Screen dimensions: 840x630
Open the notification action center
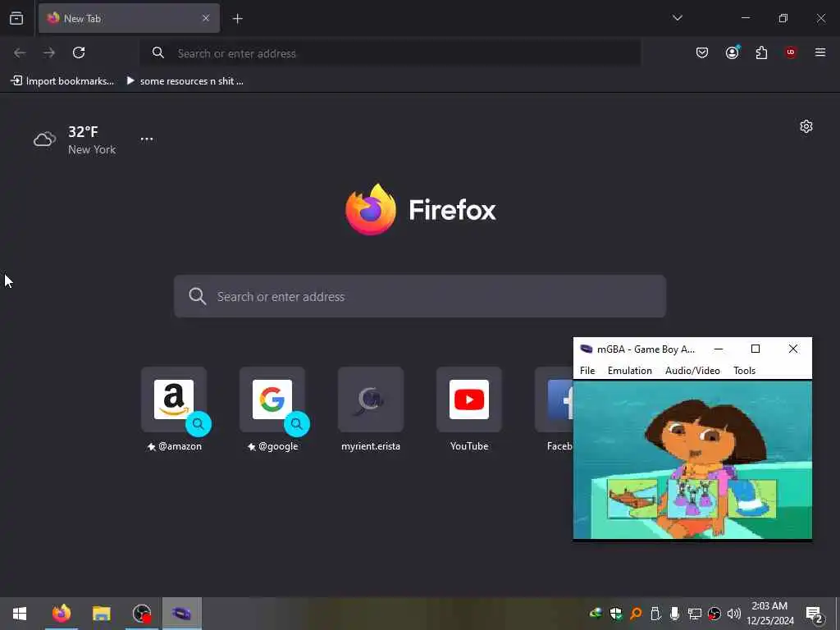[x=815, y=614]
